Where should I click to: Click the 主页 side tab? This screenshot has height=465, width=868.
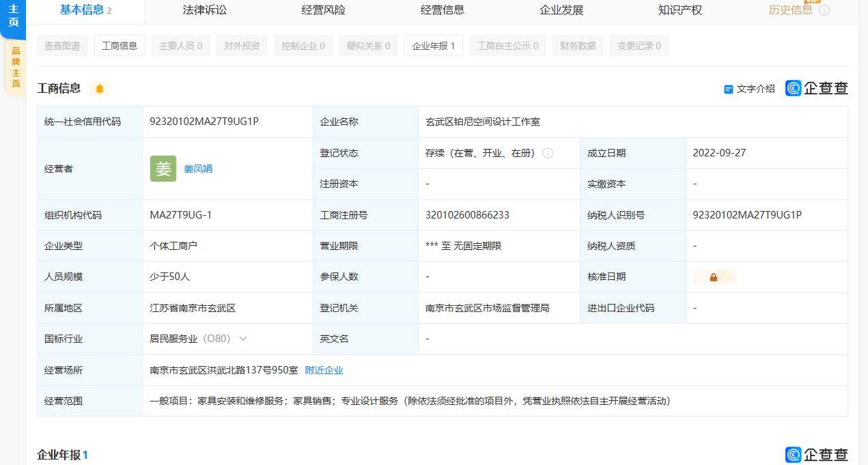13,15
